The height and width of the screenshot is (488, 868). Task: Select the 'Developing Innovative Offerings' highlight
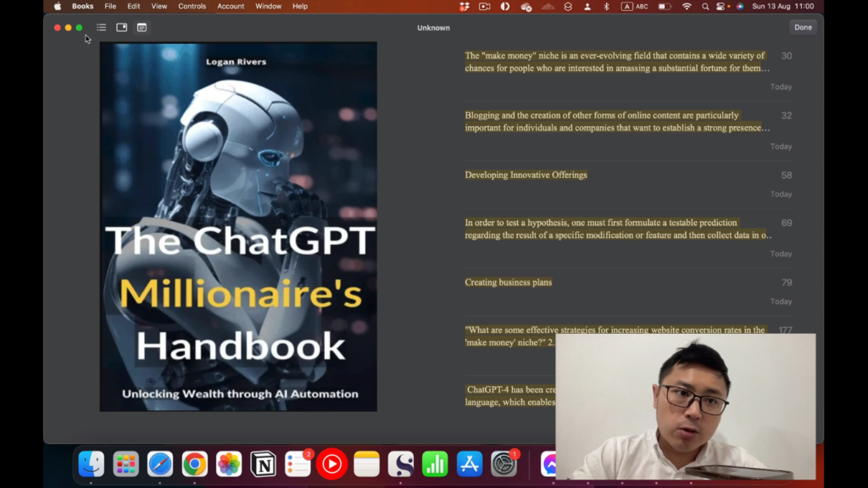526,175
